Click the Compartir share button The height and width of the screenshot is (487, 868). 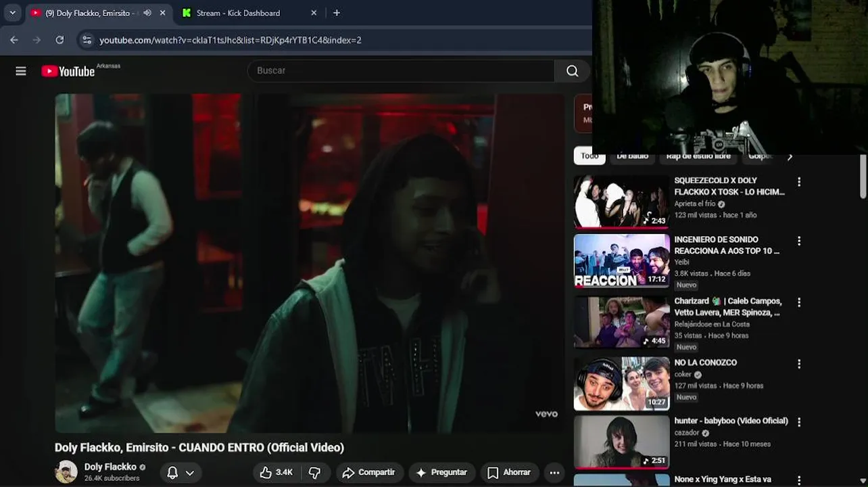coord(369,472)
